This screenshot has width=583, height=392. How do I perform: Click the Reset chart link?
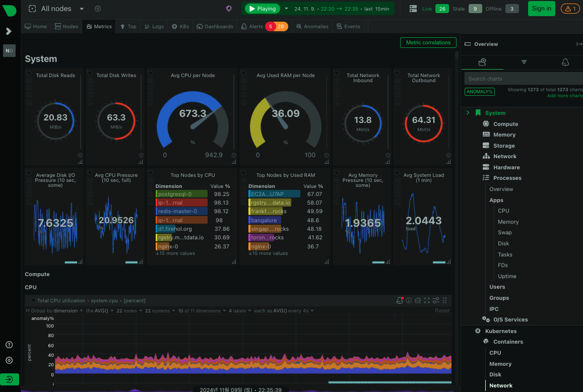pos(442,310)
